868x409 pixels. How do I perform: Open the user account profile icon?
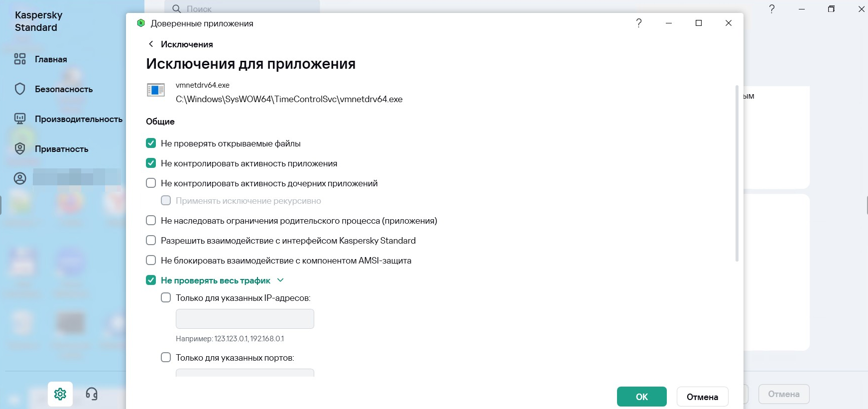tap(20, 178)
